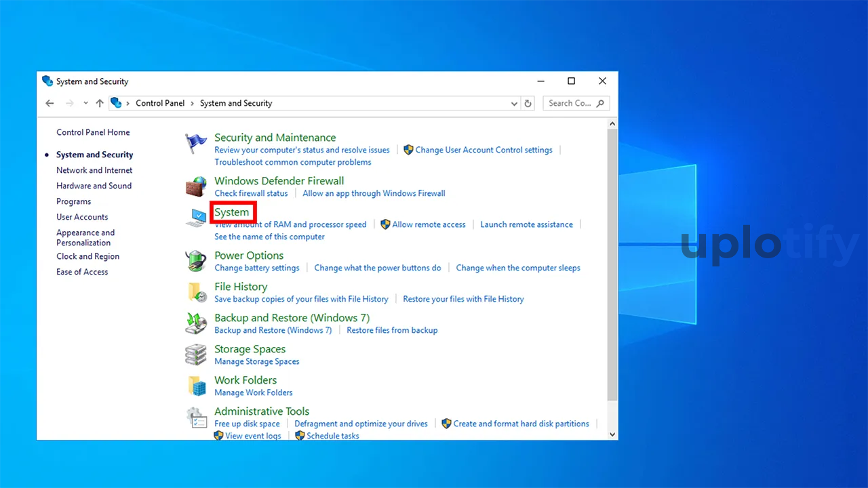The image size is (868, 488).
Task: Click Change battery settings
Action: pyautogui.click(x=256, y=268)
